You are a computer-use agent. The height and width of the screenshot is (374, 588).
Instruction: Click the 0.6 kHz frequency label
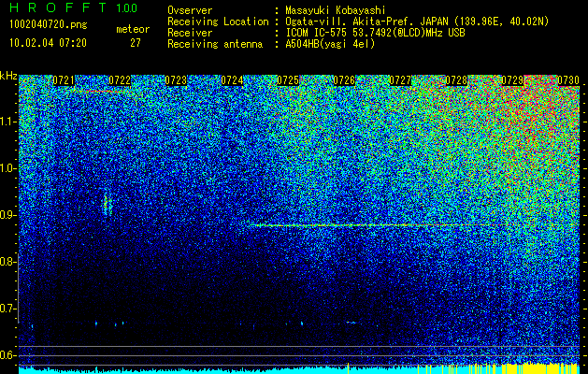[8, 355]
